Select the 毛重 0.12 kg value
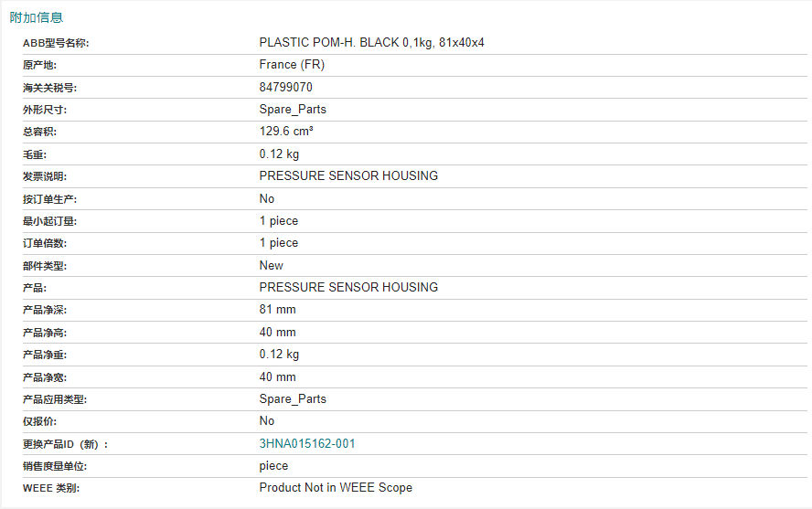Screen dimensions: 812x509 [x=279, y=154]
